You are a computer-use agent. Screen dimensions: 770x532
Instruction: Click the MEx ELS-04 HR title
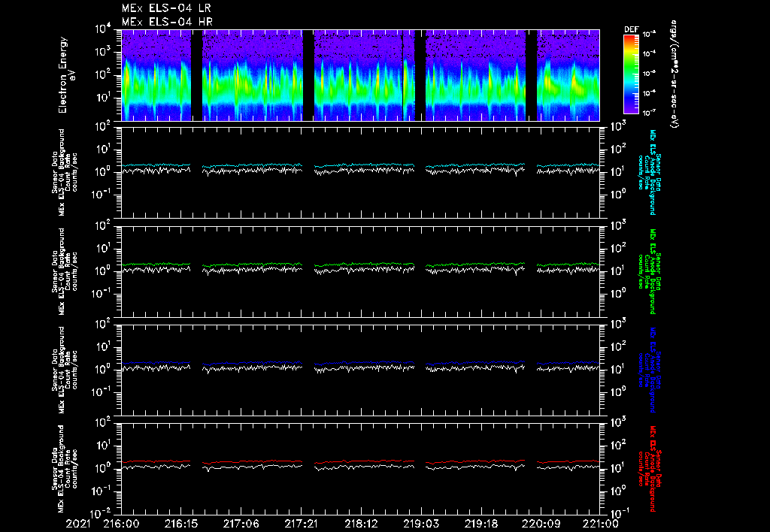(x=167, y=22)
